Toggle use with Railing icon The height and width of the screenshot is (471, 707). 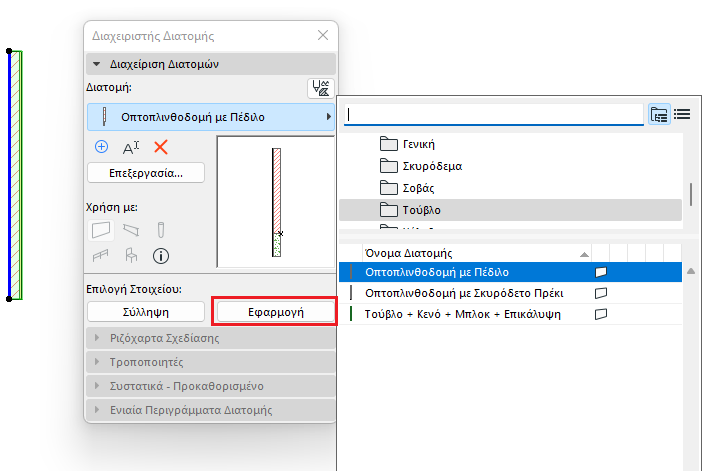100,256
